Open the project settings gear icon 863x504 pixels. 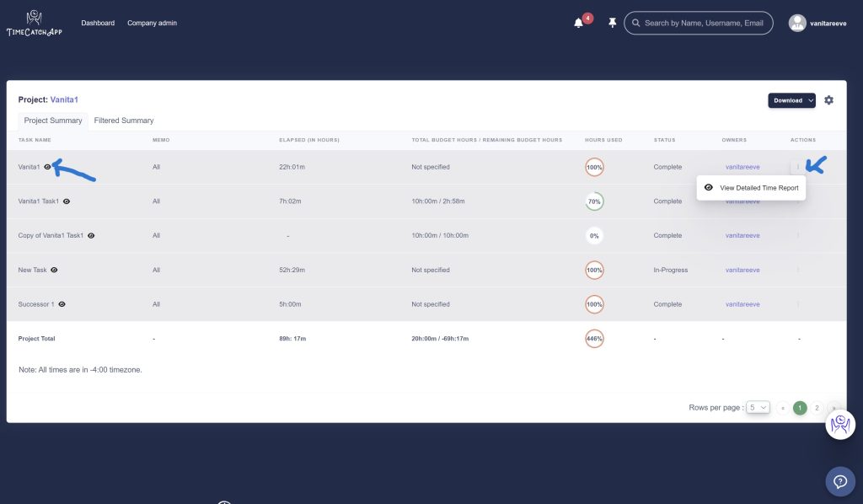828,100
